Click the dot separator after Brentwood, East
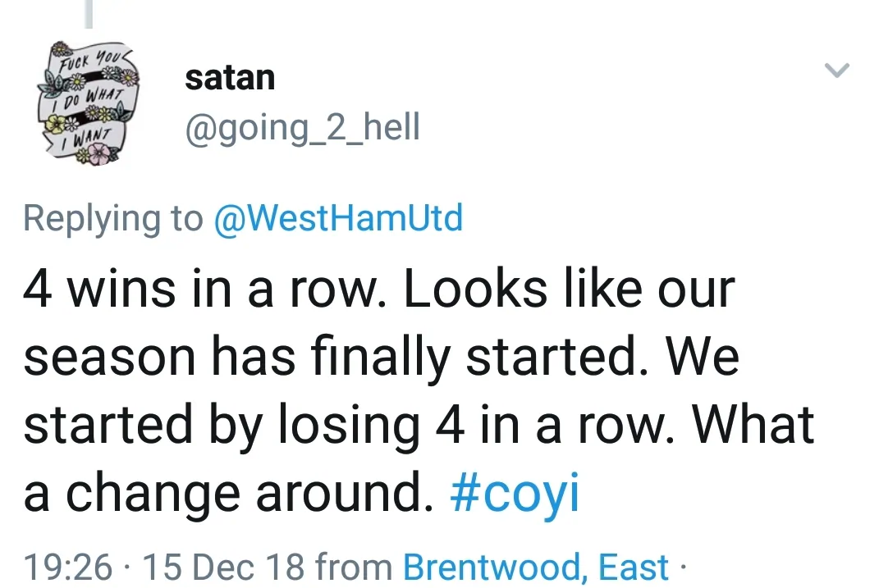Viewport: 879px width, 588px height. point(683,567)
